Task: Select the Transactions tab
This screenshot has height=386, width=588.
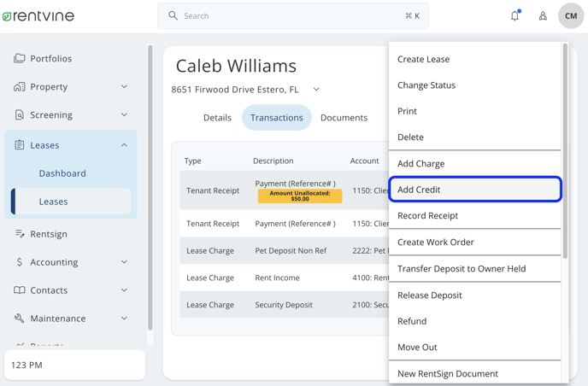Action: (x=277, y=118)
